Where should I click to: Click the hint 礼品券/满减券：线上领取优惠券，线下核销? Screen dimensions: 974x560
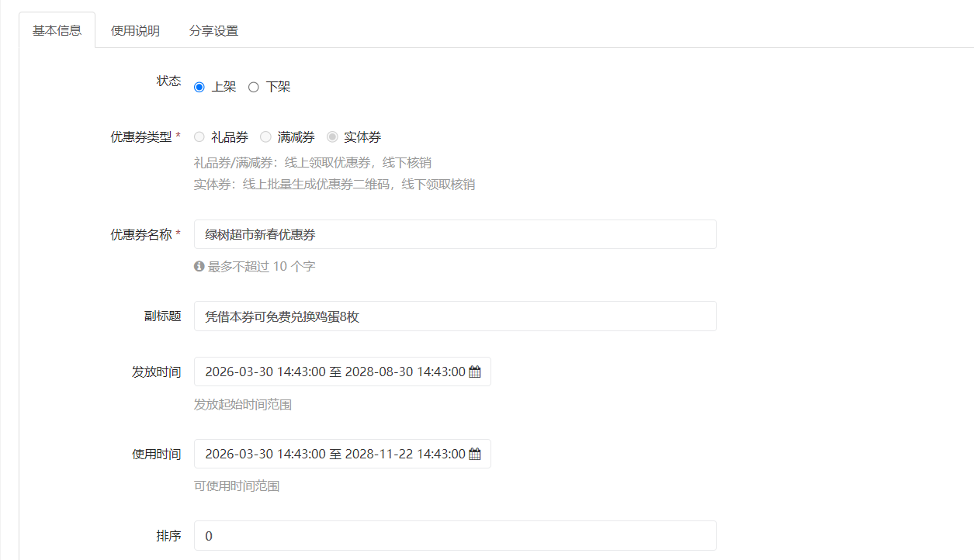click(x=313, y=163)
